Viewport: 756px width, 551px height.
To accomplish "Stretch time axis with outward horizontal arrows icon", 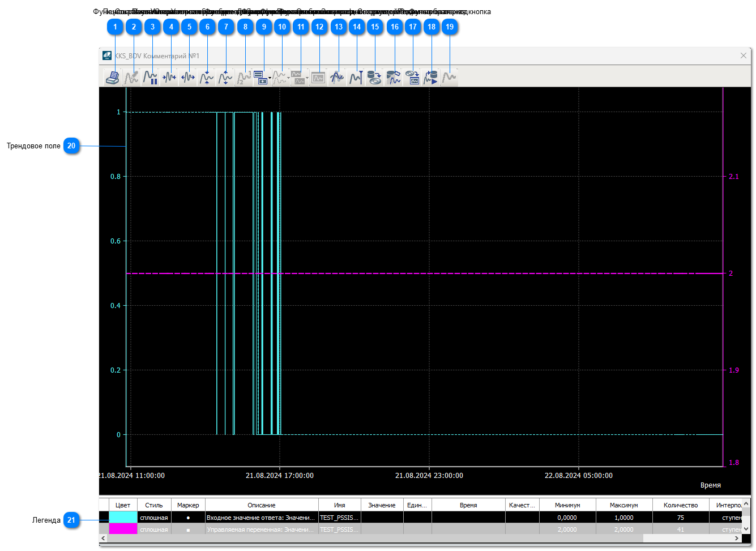I will [x=187, y=78].
